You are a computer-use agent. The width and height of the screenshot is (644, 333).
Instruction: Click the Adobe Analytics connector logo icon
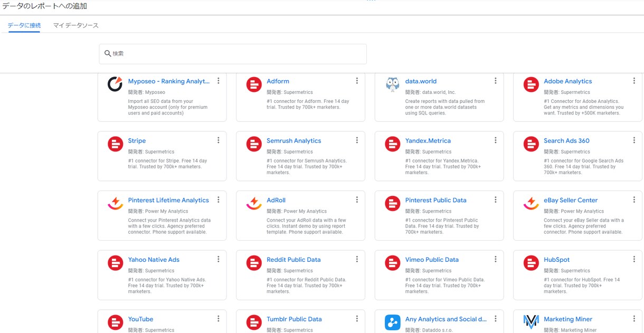pyautogui.click(x=531, y=84)
